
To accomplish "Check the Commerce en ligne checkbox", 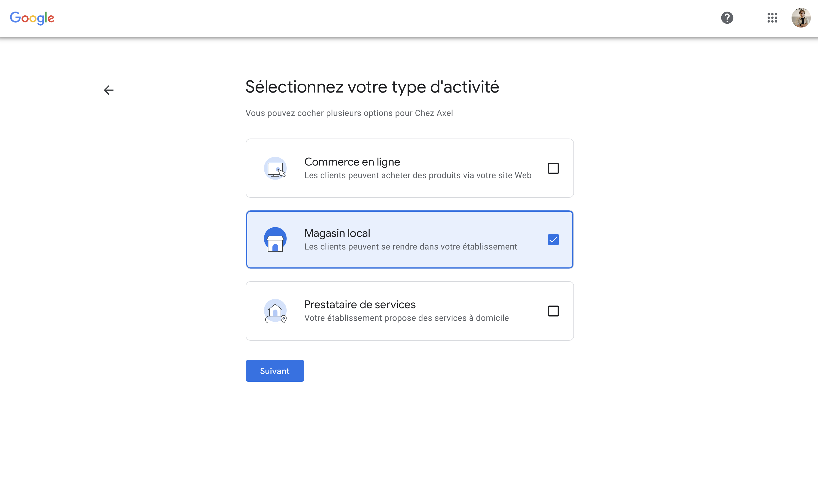I will point(553,168).
